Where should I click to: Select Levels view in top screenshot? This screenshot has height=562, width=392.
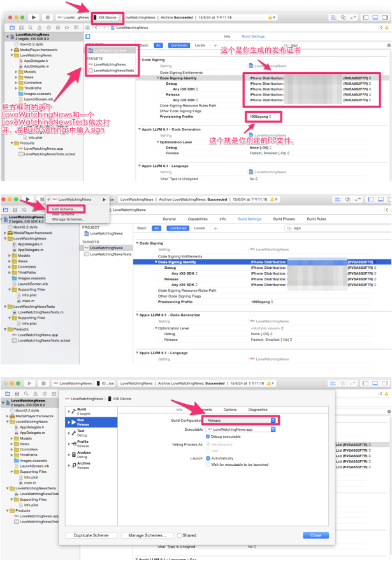[x=200, y=45]
